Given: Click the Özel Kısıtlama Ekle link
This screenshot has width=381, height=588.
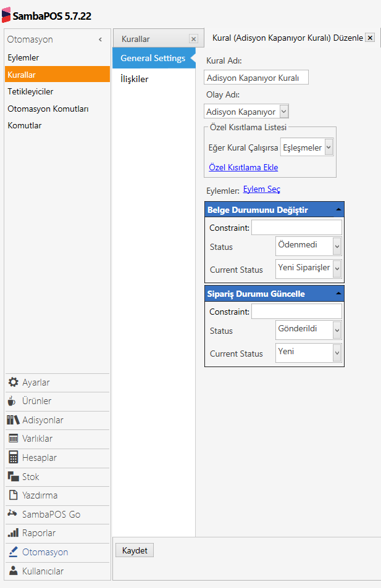Looking at the screenshot, I should pyautogui.click(x=243, y=167).
